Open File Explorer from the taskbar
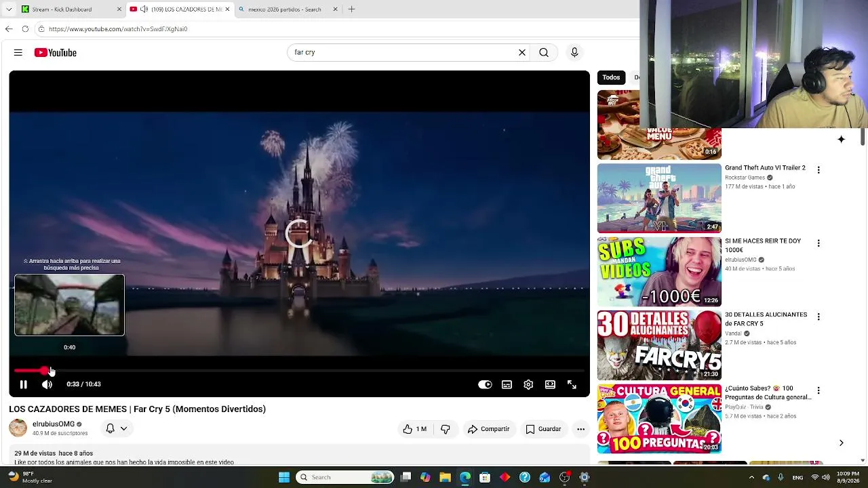 click(x=445, y=477)
